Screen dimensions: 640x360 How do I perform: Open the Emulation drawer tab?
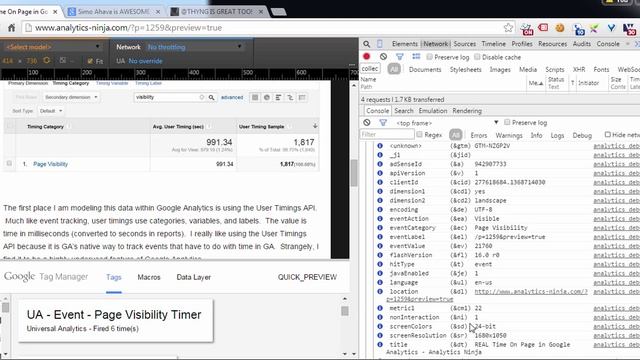pyautogui.click(x=433, y=111)
